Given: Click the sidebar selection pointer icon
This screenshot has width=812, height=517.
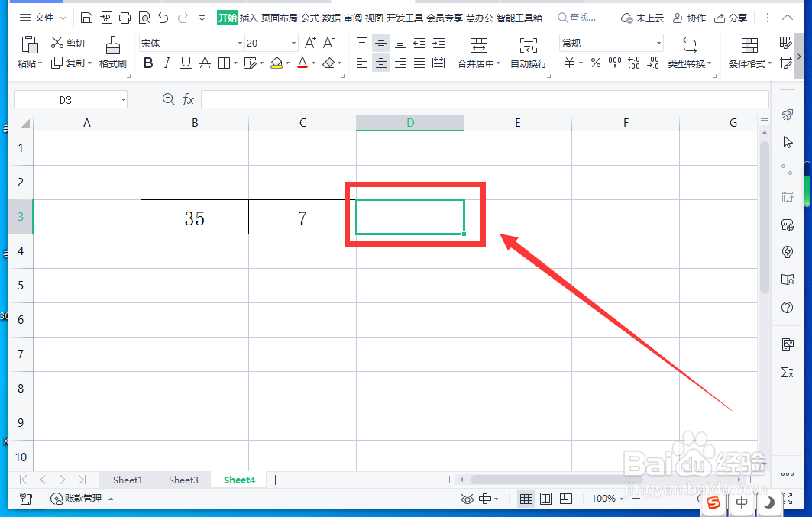Looking at the screenshot, I should click(787, 142).
